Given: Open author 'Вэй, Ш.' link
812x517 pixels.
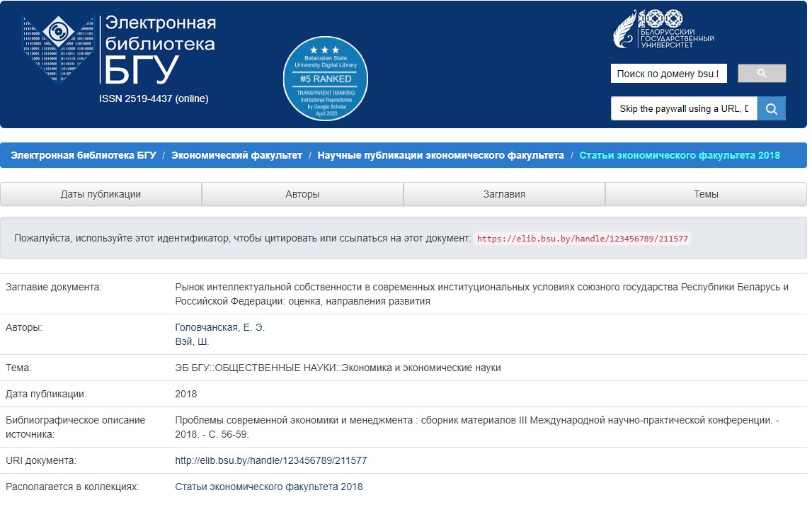Looking at the screenshot, I should click(192, 342).
